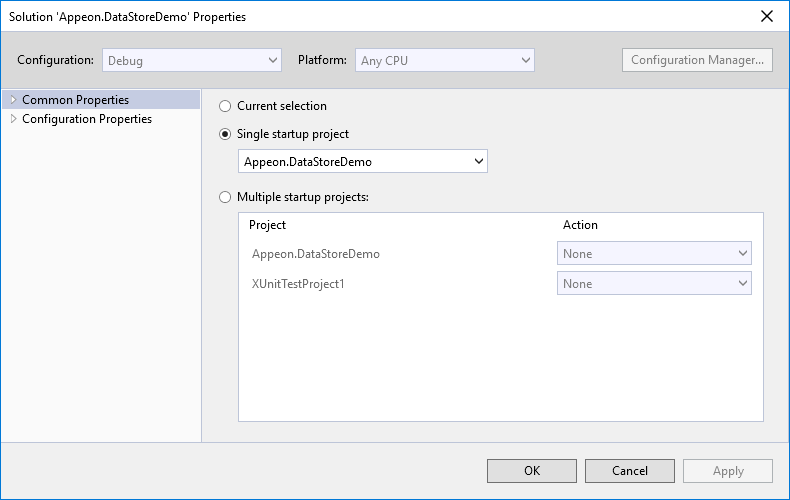This screenshot has width=790, height=500.
Task: Click the Project column header
Action: tap(267, 225)
